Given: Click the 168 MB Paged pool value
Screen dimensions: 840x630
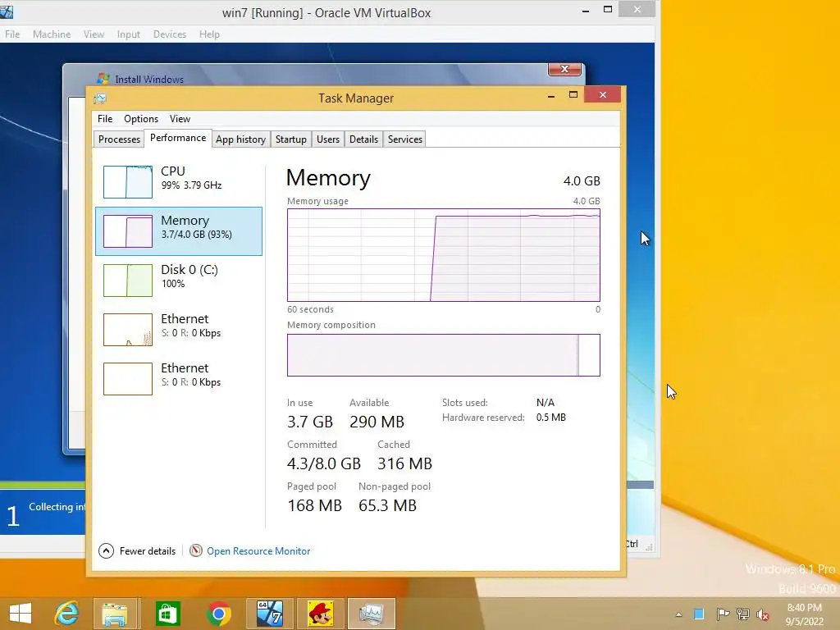Looking at the screenshot, I should coord(314,505).
